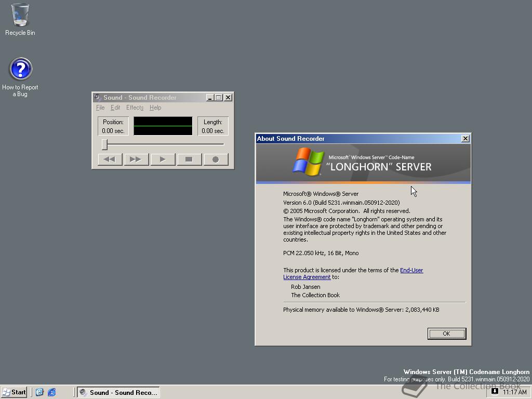
Task: Start playback with the Play button
Action: tap(163, 159)
